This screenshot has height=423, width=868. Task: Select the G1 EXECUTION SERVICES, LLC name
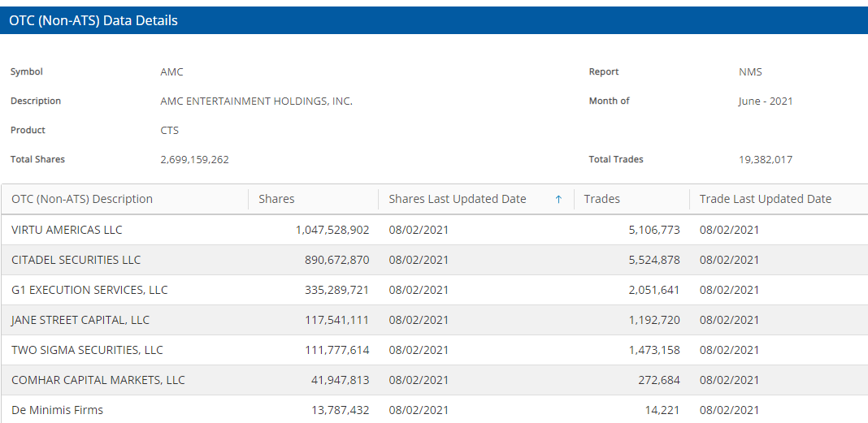click(89, 290)
